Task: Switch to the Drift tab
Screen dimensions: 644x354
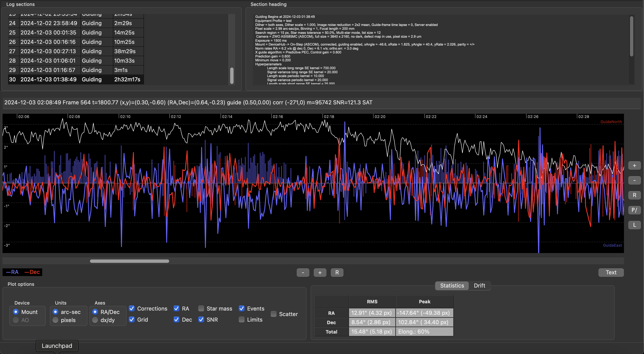Action: click(479, 286)
